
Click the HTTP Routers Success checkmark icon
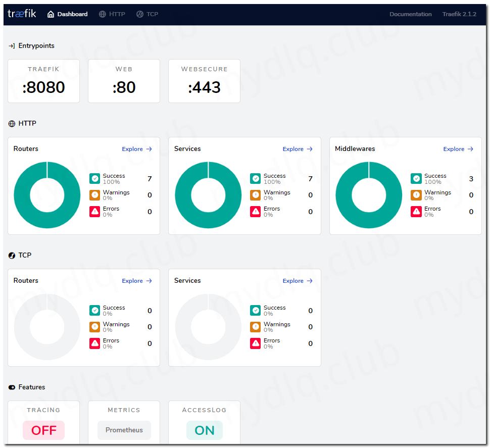click(x=95, y=179)
